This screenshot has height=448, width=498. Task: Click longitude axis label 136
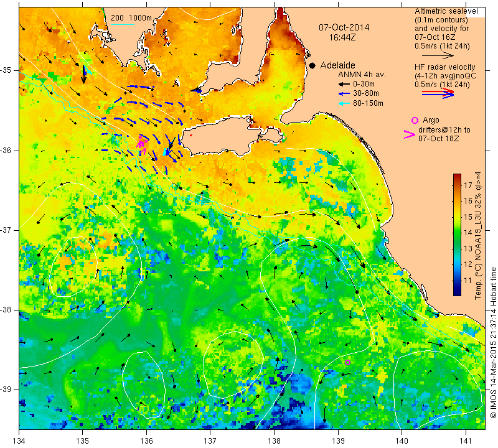(146, 441)
